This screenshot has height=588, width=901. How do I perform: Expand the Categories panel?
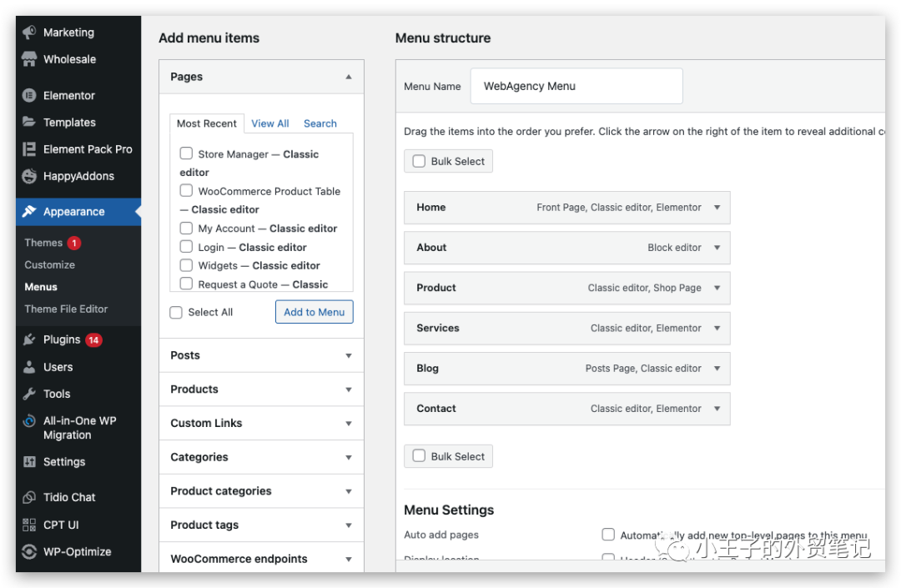coord(348,457)
